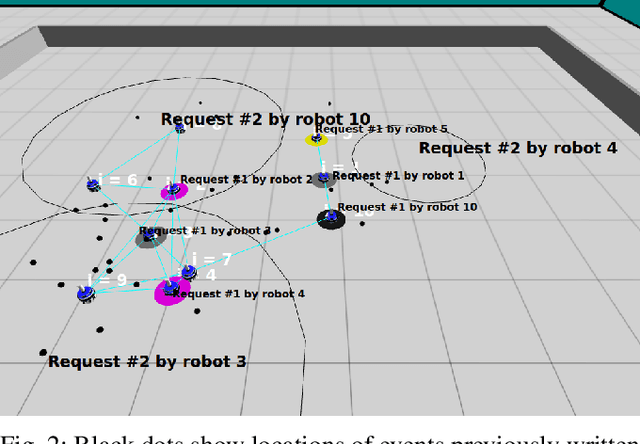Select the robot on the black disc
This screenshot has width=640, height=444.
[331, 217]
